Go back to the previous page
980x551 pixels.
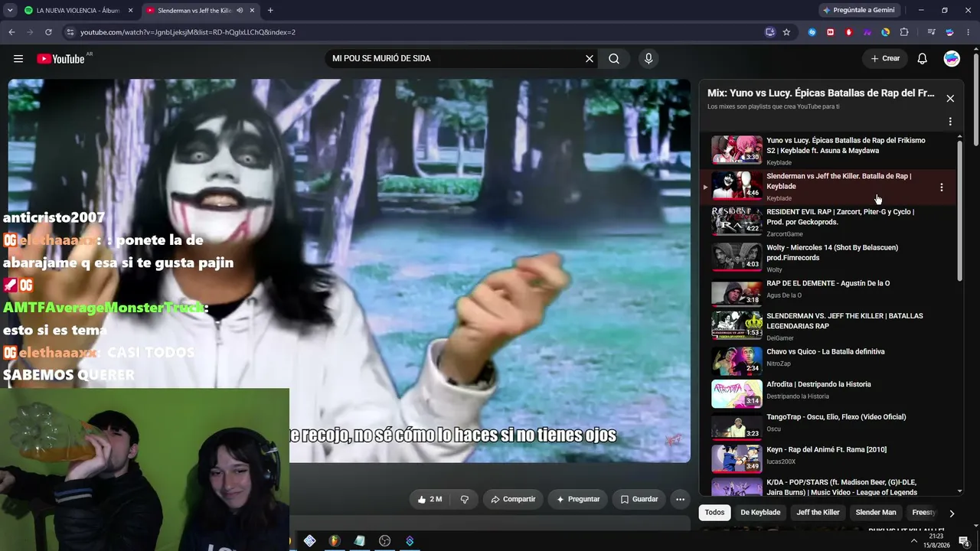point(11,32)
